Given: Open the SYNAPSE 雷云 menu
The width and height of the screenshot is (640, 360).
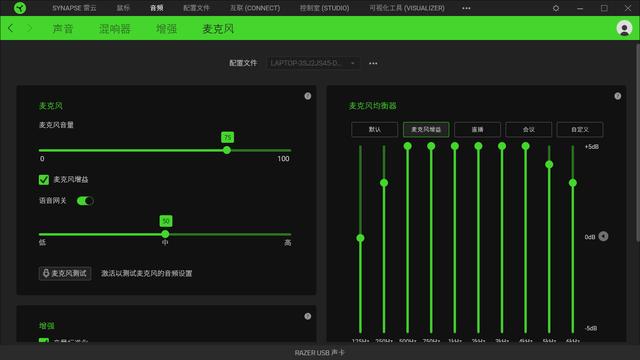Looking at the screenshot, I should click(74, 8).
